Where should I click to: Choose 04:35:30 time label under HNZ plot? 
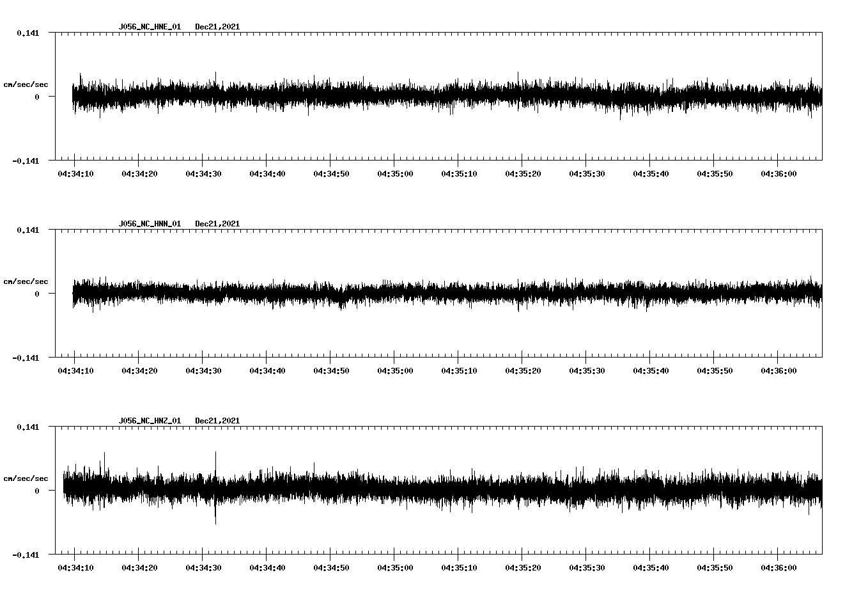(x=587, y=568)
